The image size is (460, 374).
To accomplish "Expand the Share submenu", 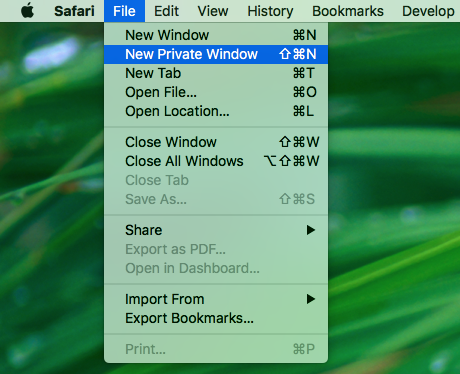I will (216, 230).
